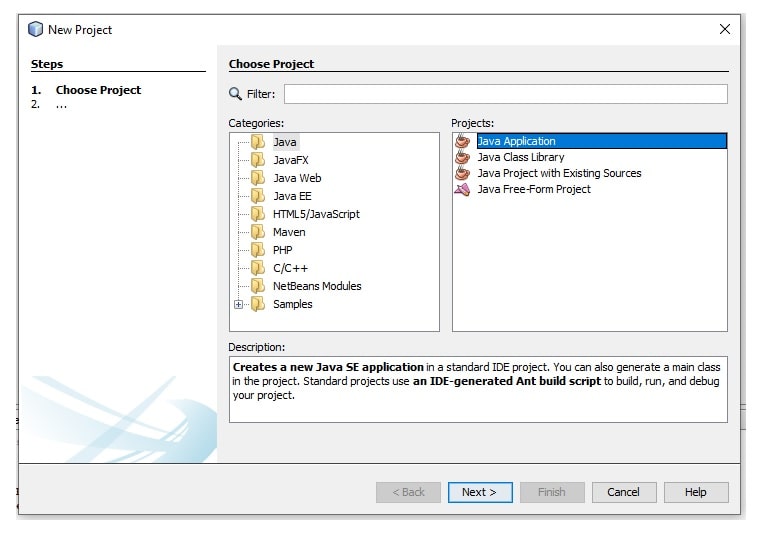Viewport: 769px width, 538px height.
Task: Choose Java Project with Existing Sources
Action: 560,173
